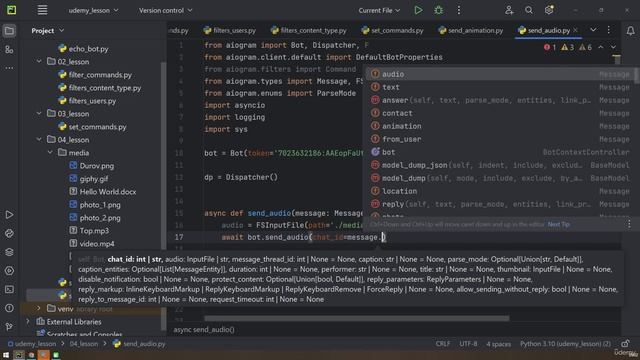Open Current File run configuration dropdown
Screen dimensions: 640x360
point(379,10)
